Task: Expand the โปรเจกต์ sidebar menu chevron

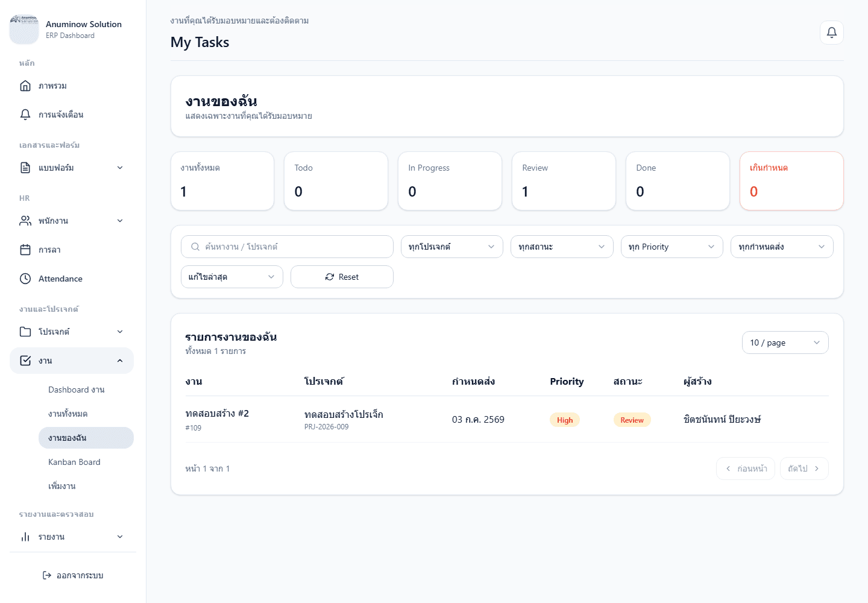Action: coord(120,332)
